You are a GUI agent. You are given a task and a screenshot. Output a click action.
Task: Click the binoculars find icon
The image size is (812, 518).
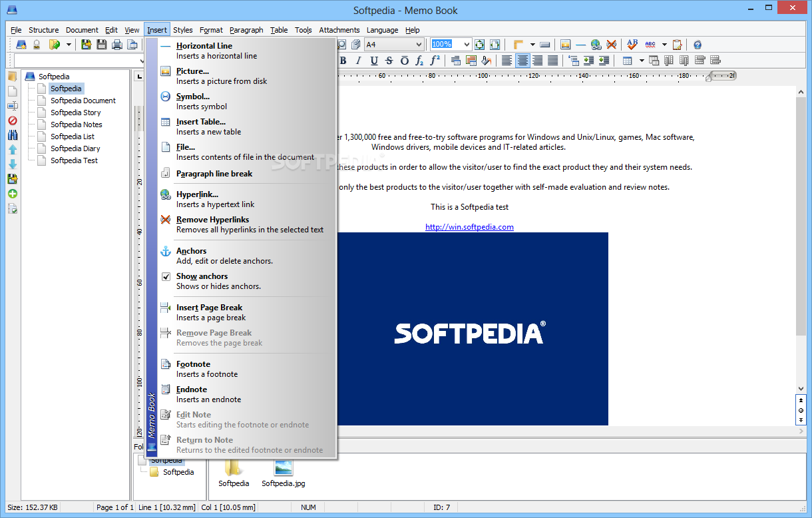(x=12, y=135)
